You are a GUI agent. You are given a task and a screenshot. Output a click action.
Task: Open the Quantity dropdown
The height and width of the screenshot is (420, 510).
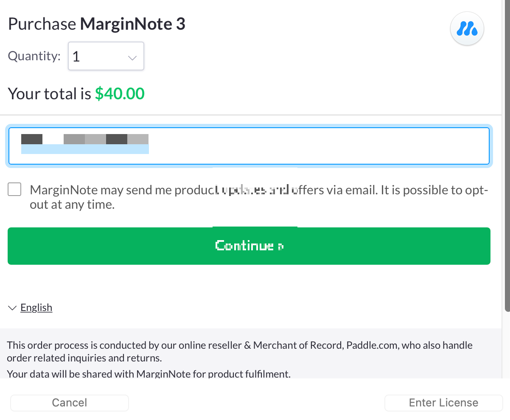(x=106, y=56)
